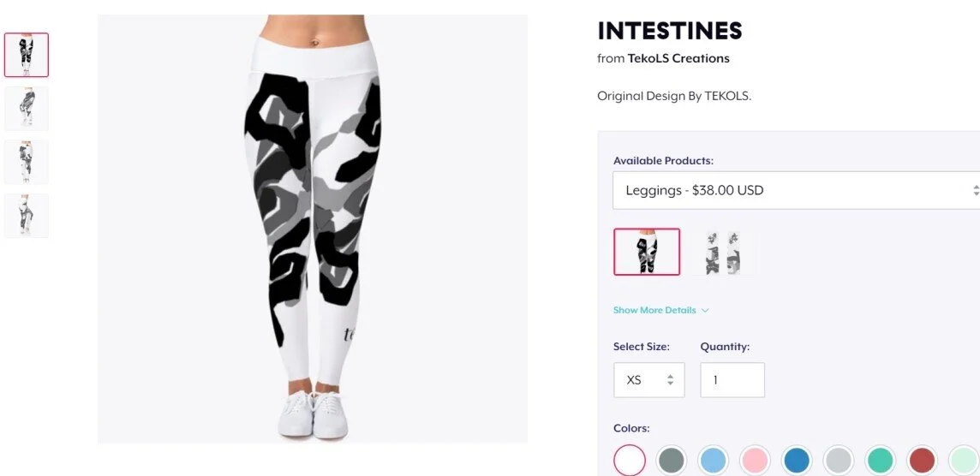The width and height of the screenshot is (980, 476).
Task: Expand Show More Details
Action: click(660, 310)
